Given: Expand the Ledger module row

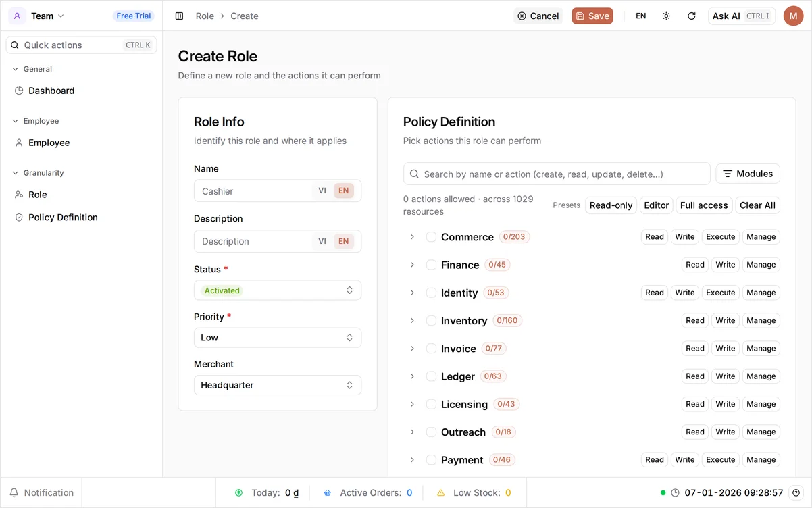Looking at the screenshot, I should point(412,376).
